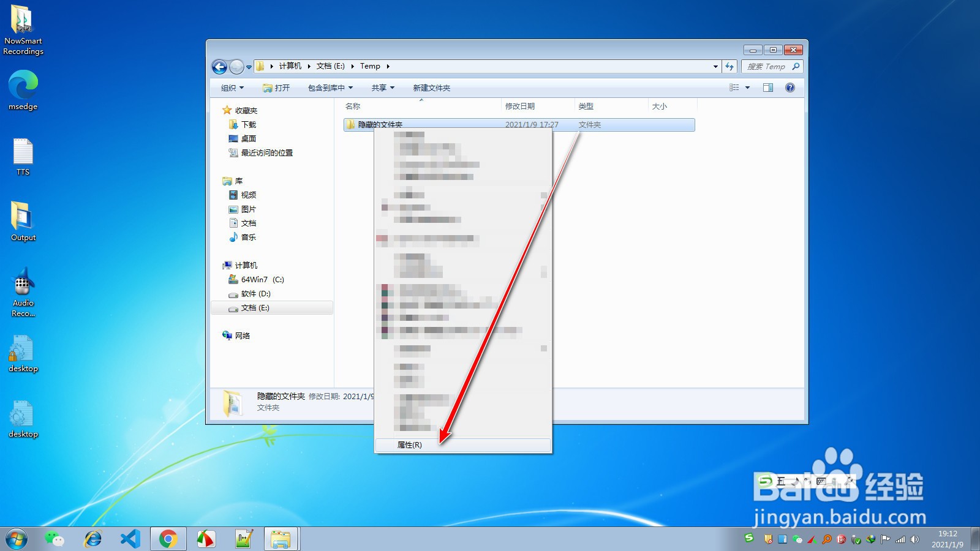Click 计算机 in the address breadcrumb
Screen dimensions: 980x551
pyautogui.click(x=290, y=66)
